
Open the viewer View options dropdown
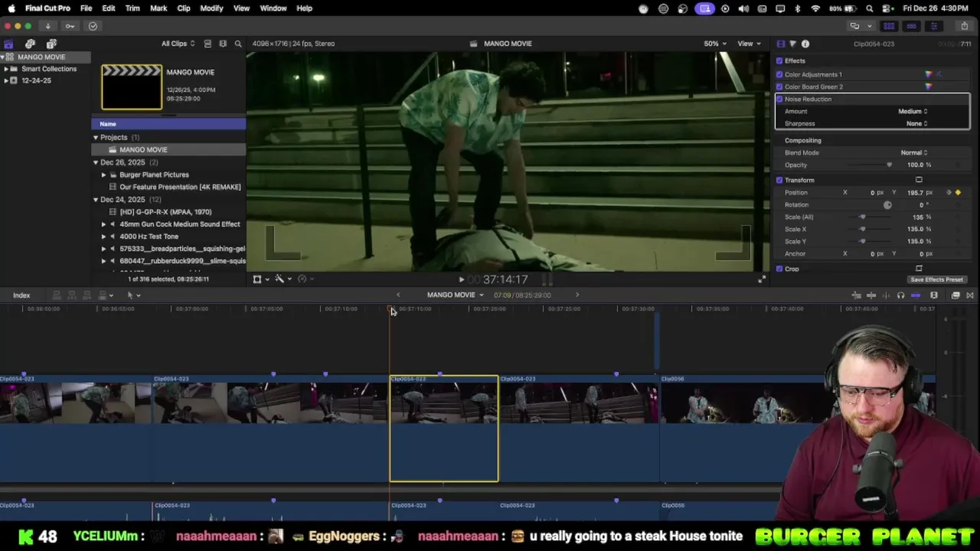(x=748, y=44)
